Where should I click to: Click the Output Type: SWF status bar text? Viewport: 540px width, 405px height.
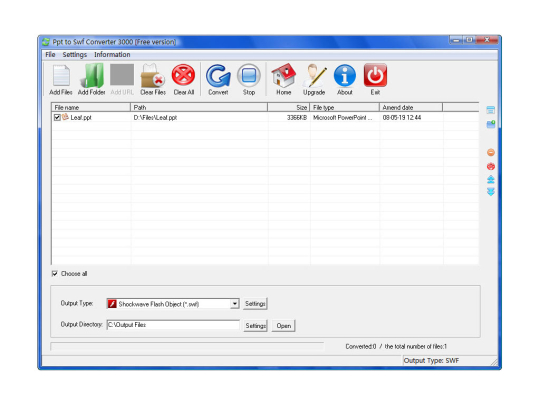coord(431,361)
